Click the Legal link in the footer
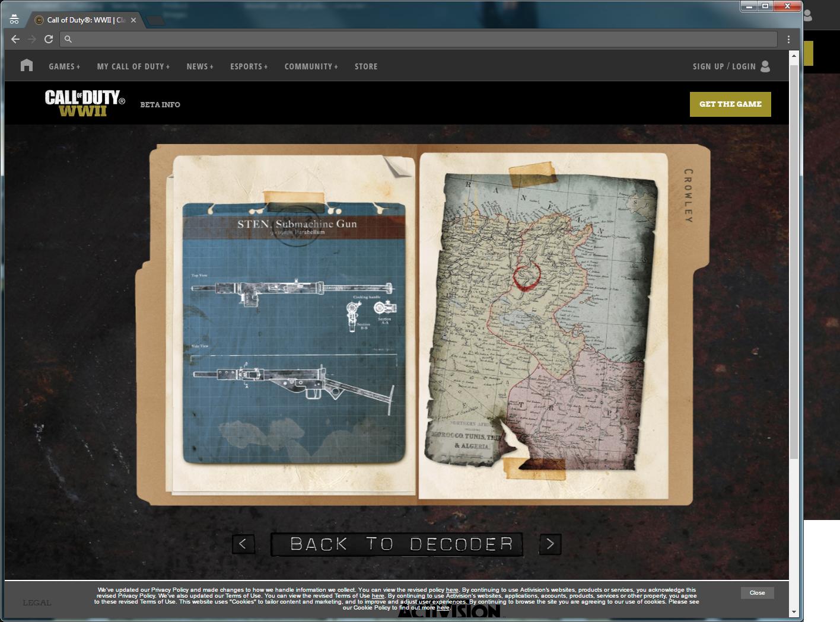The image size is (840, 622). pyautogui.click(x=37, y=603)
